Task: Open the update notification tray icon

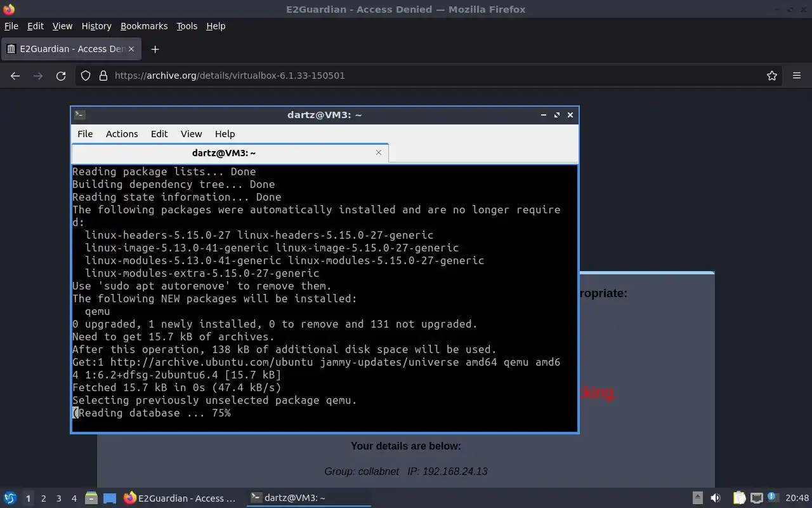Action: point(773,497)
